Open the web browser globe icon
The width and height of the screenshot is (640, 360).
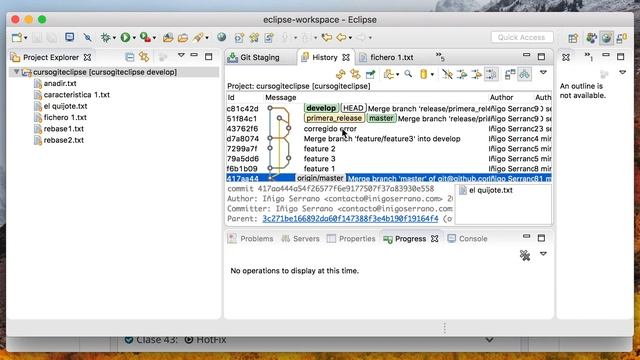(x=222, y=38)
